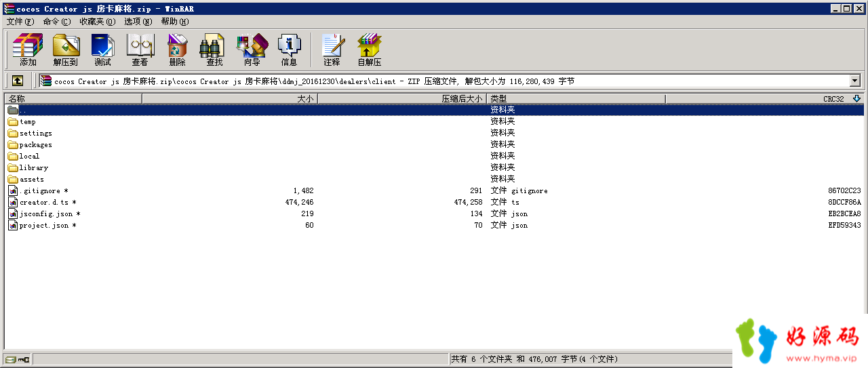This screenshot has width=868, height=368.
Task: Click the settings folder icon
Action: [x=13, y=134]
